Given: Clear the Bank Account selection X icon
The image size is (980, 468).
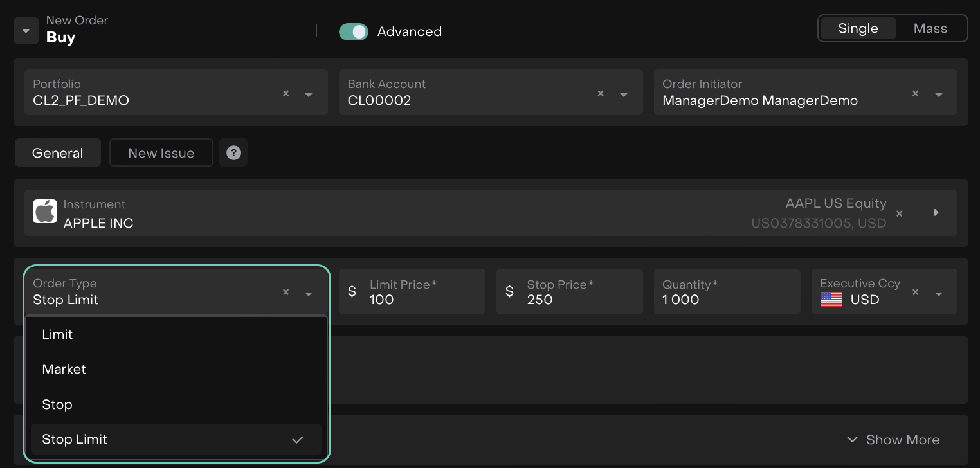Looking at the screenshot, I should (601, 94).
